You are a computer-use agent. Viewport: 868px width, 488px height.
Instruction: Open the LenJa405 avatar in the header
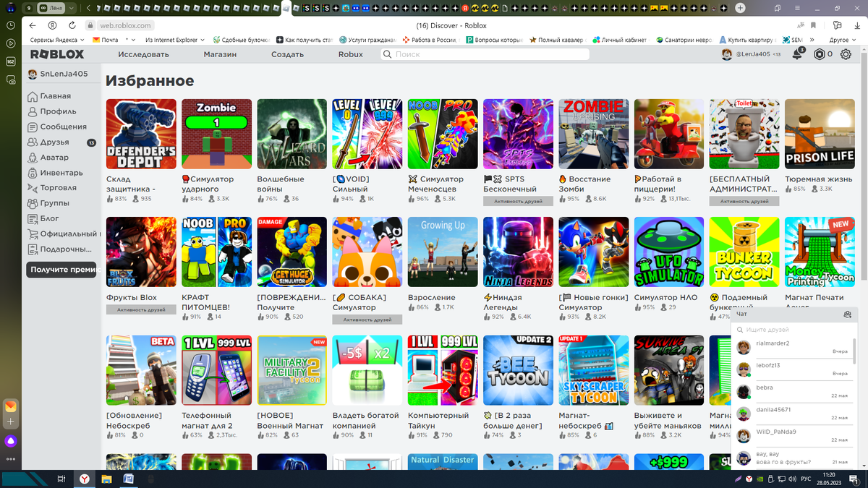click(727, 54)
